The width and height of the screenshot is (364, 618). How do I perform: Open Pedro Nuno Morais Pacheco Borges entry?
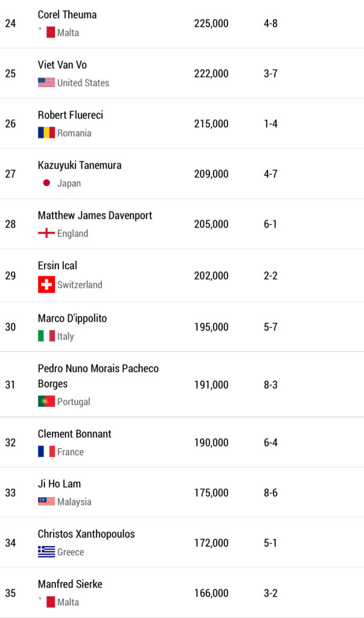[98, 375]
